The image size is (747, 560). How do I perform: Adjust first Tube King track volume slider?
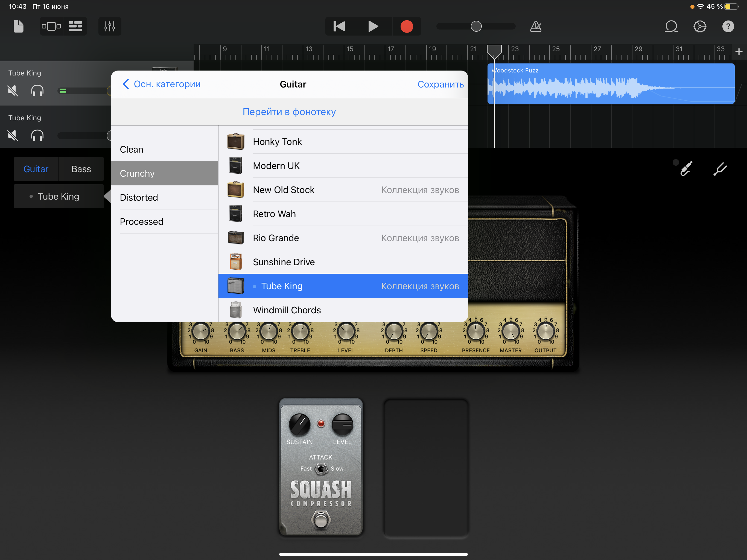point(84,91)
